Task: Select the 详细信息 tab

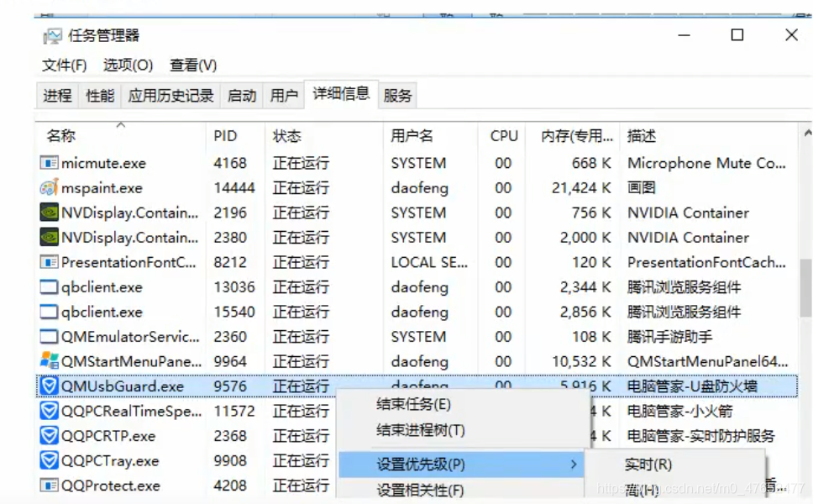Action: tap(341, 94)
